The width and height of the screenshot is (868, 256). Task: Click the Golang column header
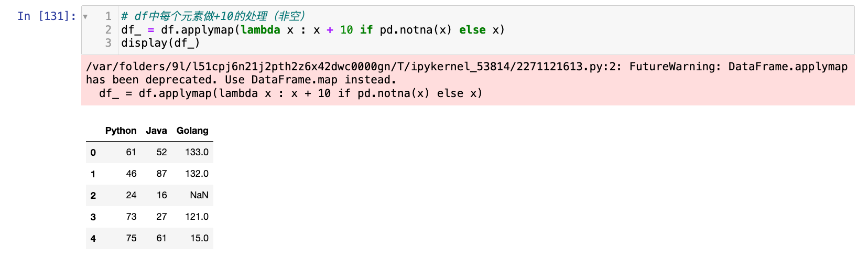point(192,131)
